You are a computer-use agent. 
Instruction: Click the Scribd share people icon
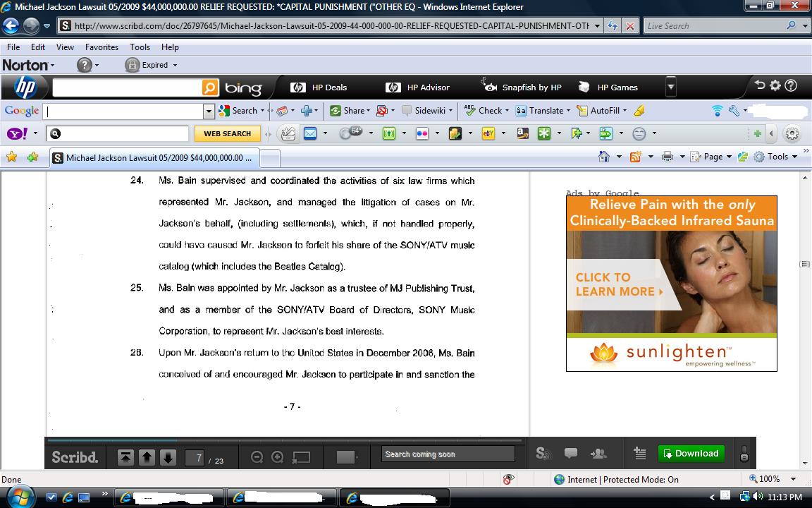(598, 454)
